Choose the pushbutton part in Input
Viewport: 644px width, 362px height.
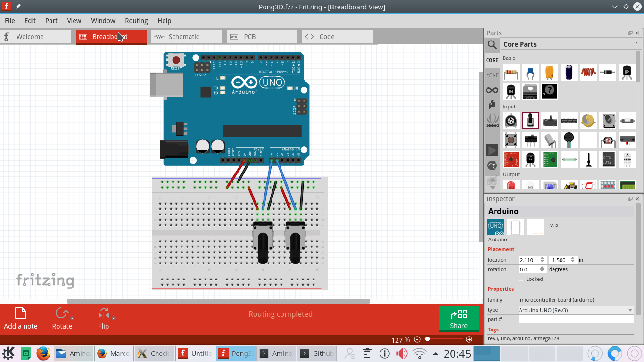511,140
